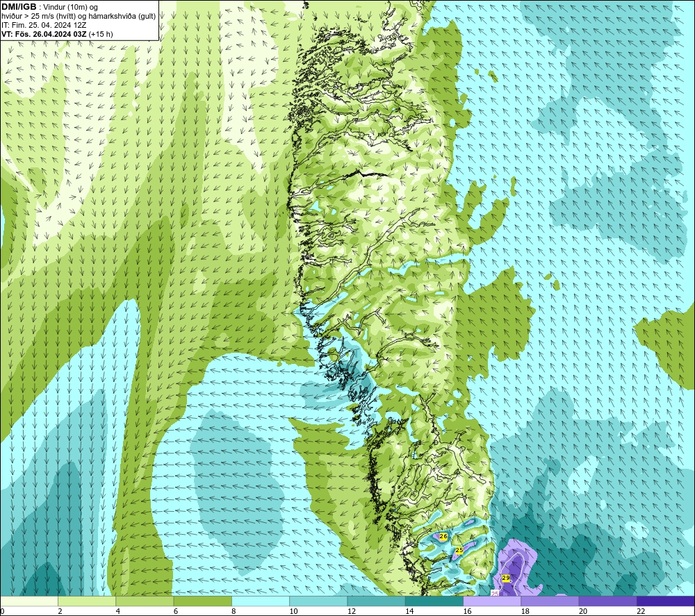Click the 'hviður > 25 m/s (hvítt)' legend line
Image resolution: width=695 pixels, height=616 pixels.
click(79, 17)
